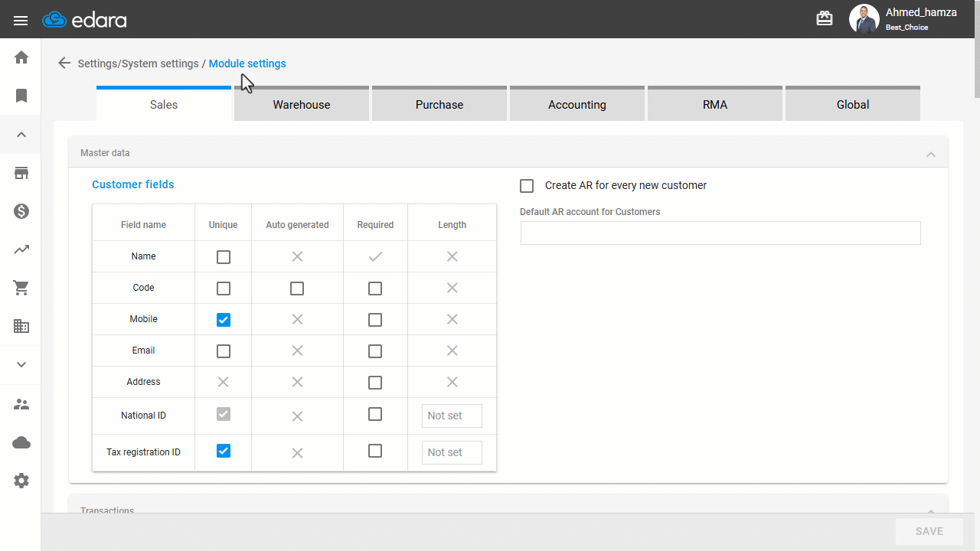Uncheck Unique for Tax registration ID
Viewport: 980px width, 551px height.
point(224,451)
